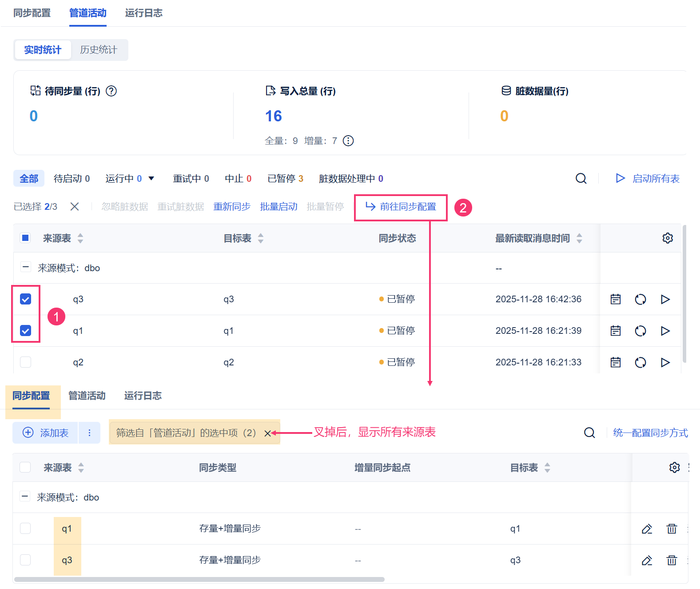Click horizontal scrollbar under sync configuration table

click(x=199, y=579)
